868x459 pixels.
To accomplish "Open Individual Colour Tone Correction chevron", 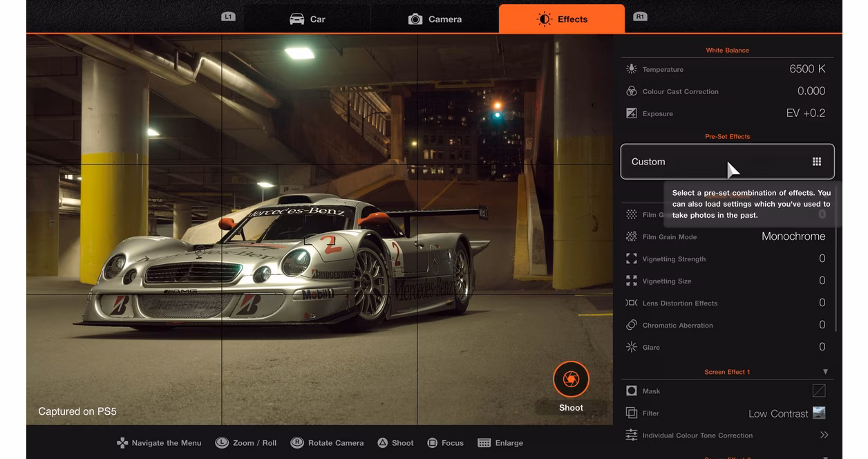I will (x=824, y=435).
